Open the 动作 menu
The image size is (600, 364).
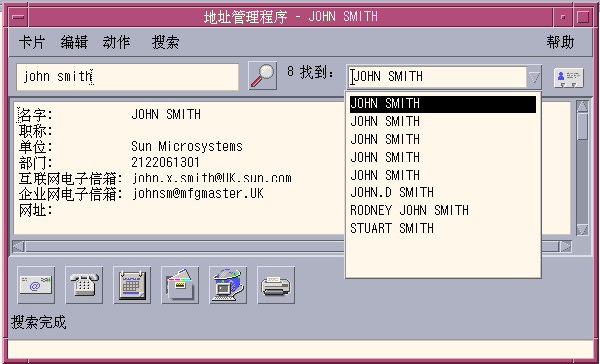tap(117, 42)
